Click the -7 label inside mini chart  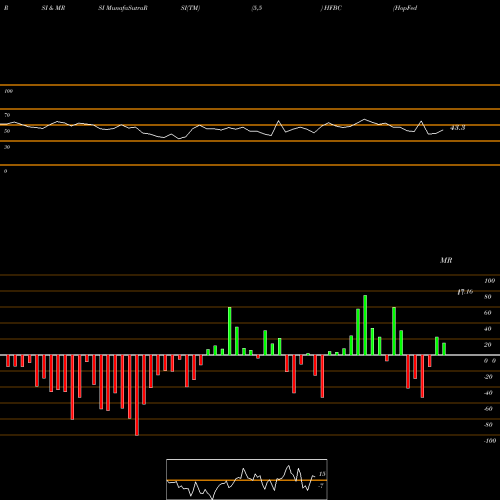click(321, 486)
